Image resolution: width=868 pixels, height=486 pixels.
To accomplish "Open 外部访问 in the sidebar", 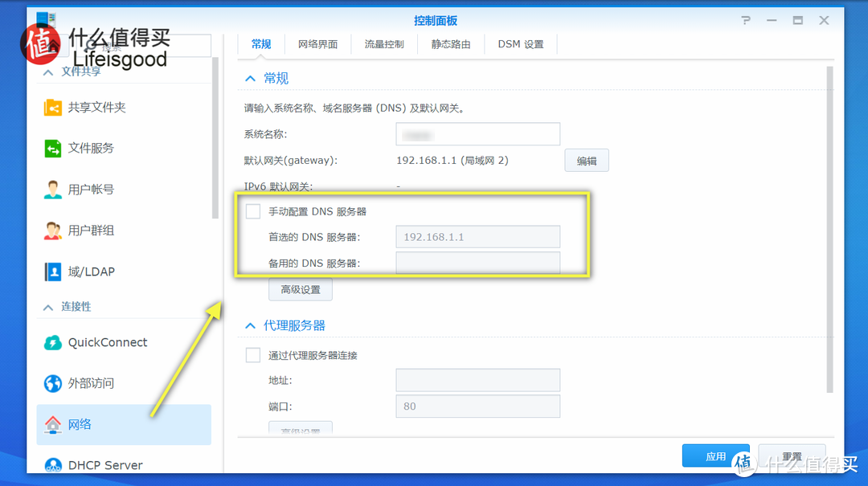I will [x=52, y=383].
